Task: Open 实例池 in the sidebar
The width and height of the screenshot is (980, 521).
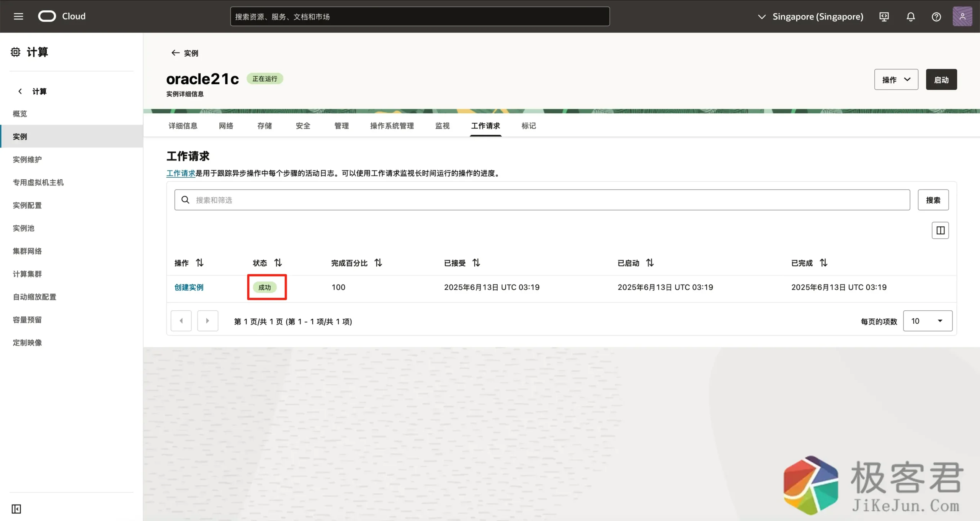Action: [72, 228]
